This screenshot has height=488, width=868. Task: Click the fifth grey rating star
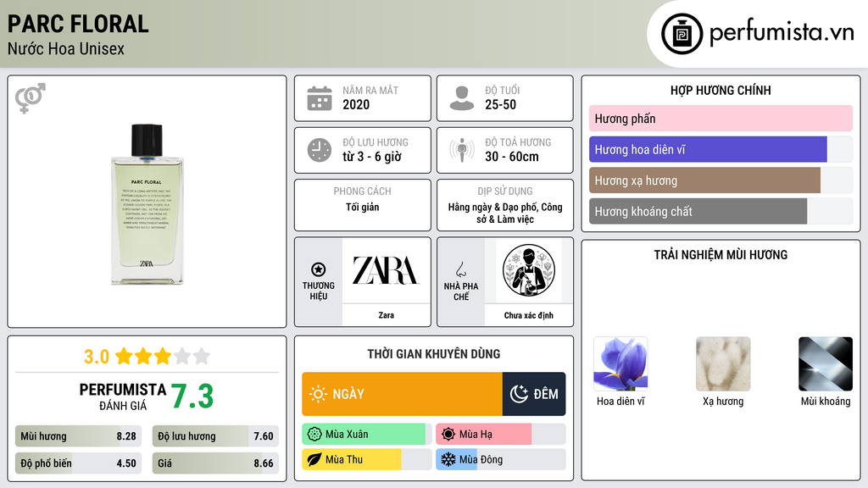point(202,356)
